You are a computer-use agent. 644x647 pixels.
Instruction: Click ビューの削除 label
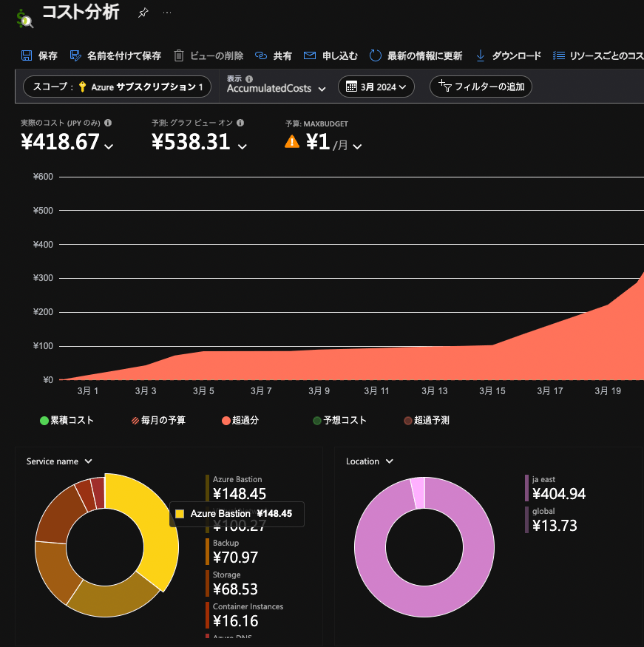pos(217,55)
